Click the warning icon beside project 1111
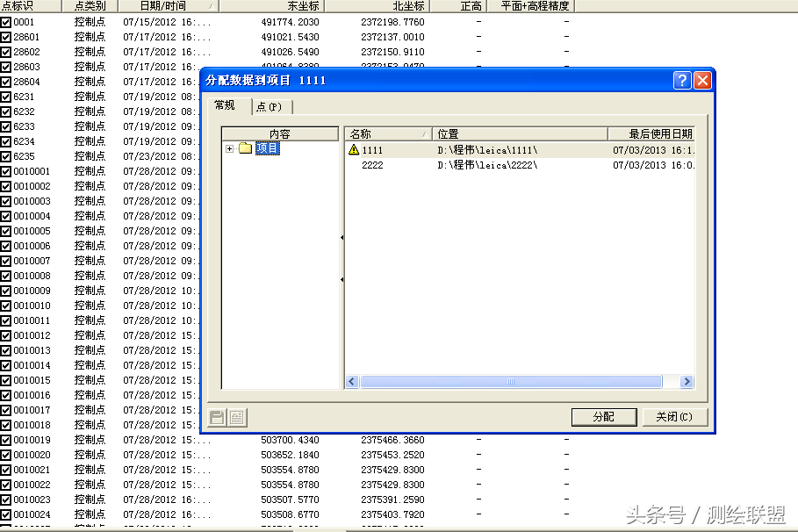This screenshot has height=532, width=798. 354,150
